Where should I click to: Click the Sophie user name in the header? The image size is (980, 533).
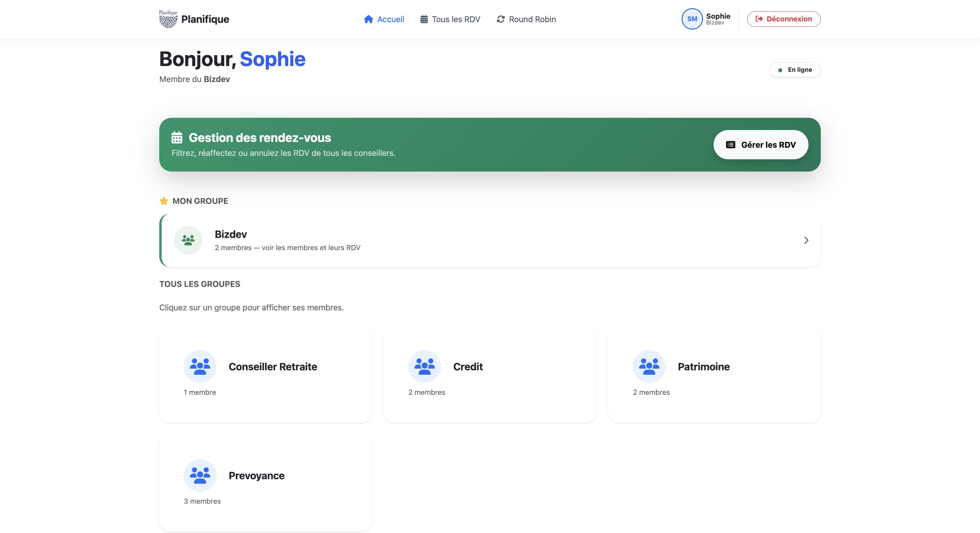tap(718, 16)
